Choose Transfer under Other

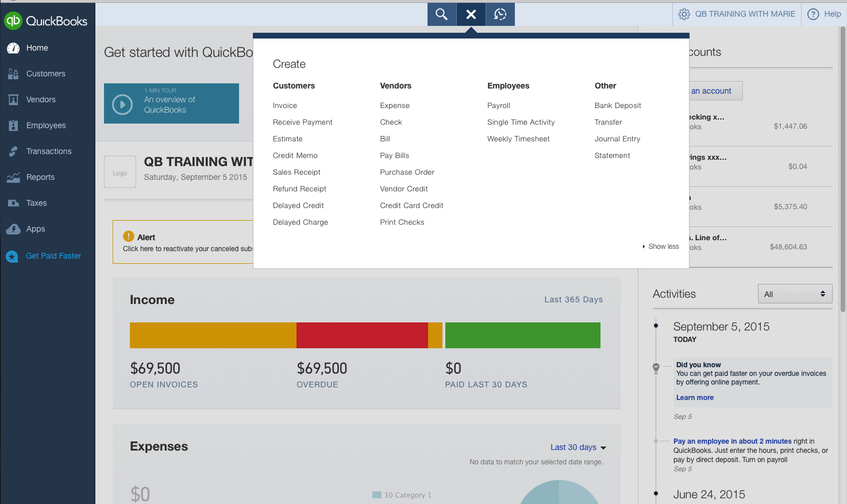[609, 122]
